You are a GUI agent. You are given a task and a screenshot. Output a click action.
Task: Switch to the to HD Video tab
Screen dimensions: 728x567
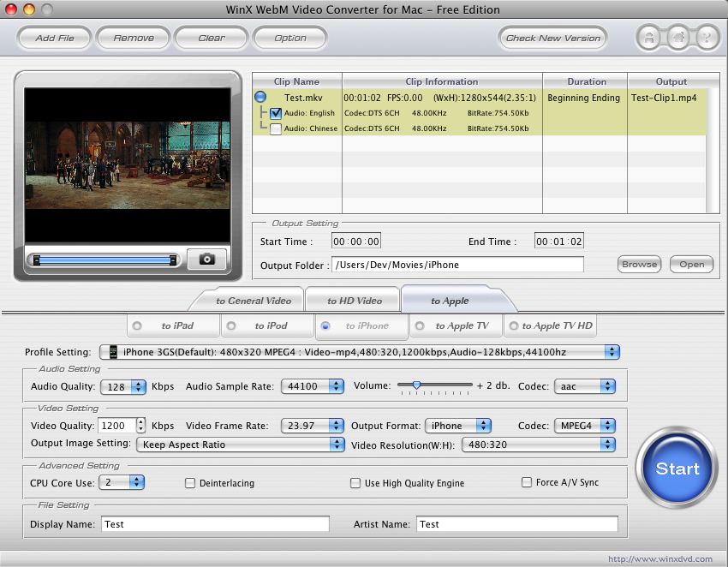point(355,301)
